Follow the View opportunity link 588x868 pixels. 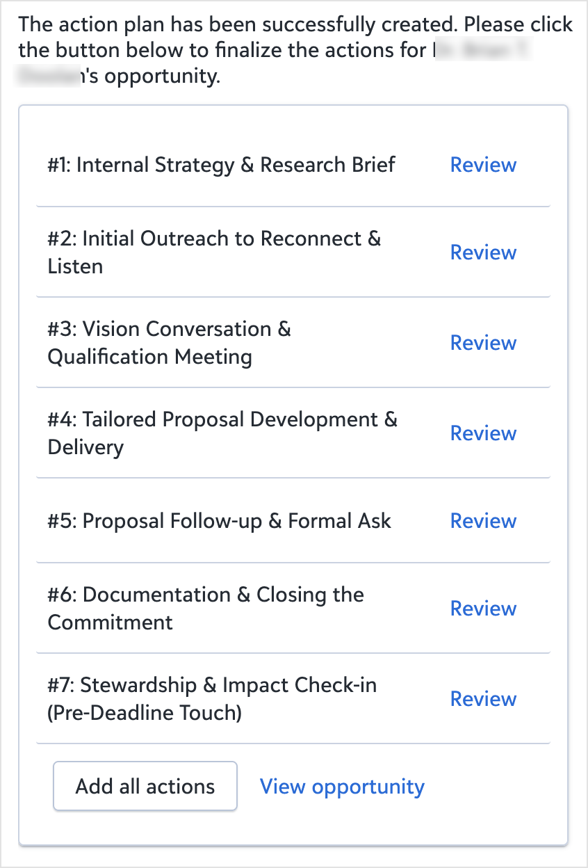[342, 787]
